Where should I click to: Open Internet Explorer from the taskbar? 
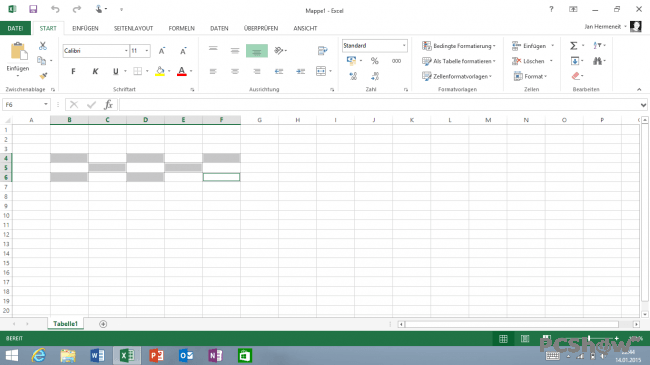coord(39,355)
